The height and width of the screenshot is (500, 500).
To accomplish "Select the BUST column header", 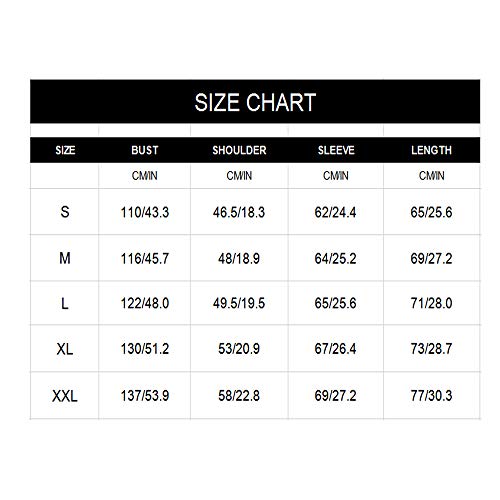I will [x=145, y=150].
